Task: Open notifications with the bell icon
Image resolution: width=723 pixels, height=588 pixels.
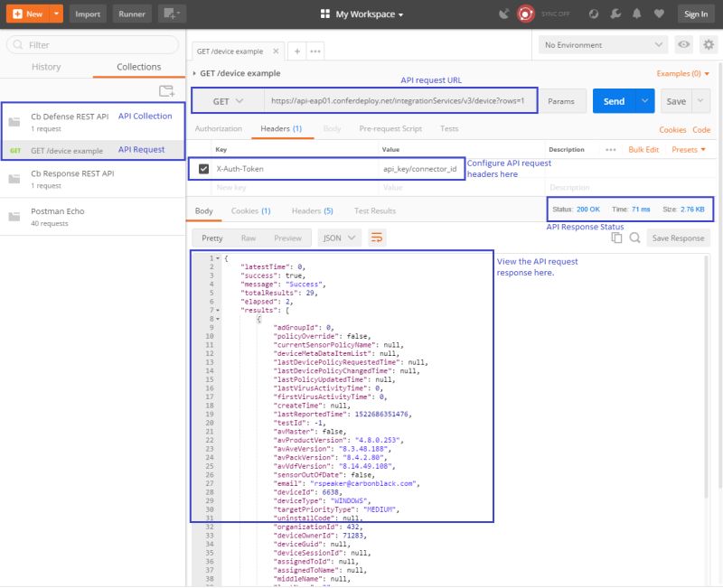Action: click(x=638, y=14)
